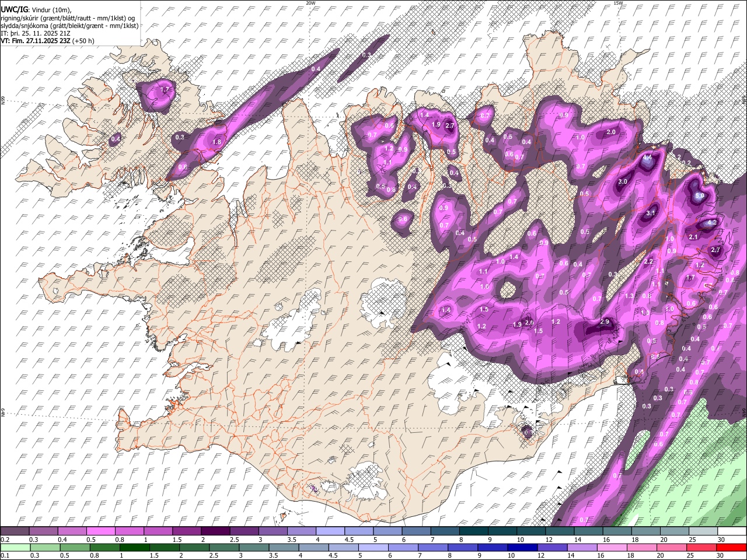Click the "2.9" precipitation value on the map
Image resolution: width=747 pixels, height=560 pixels.
[x=605, y=322]
